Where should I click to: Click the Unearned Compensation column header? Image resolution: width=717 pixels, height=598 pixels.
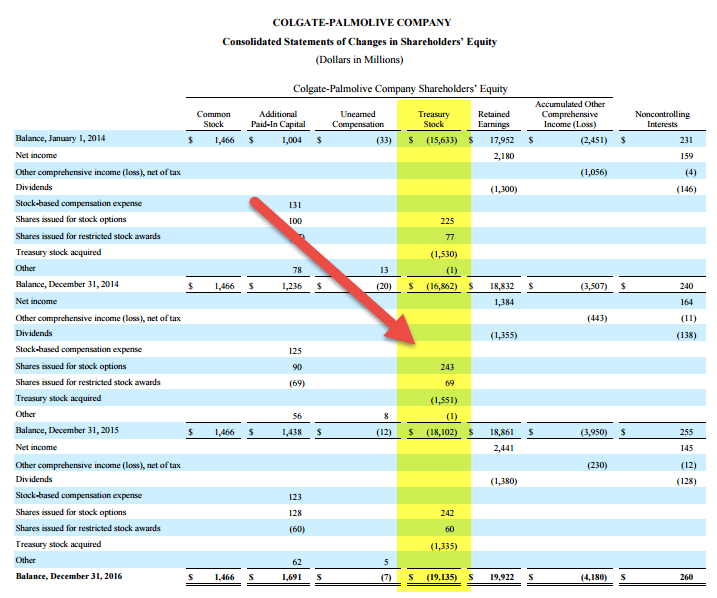(358, 119)
